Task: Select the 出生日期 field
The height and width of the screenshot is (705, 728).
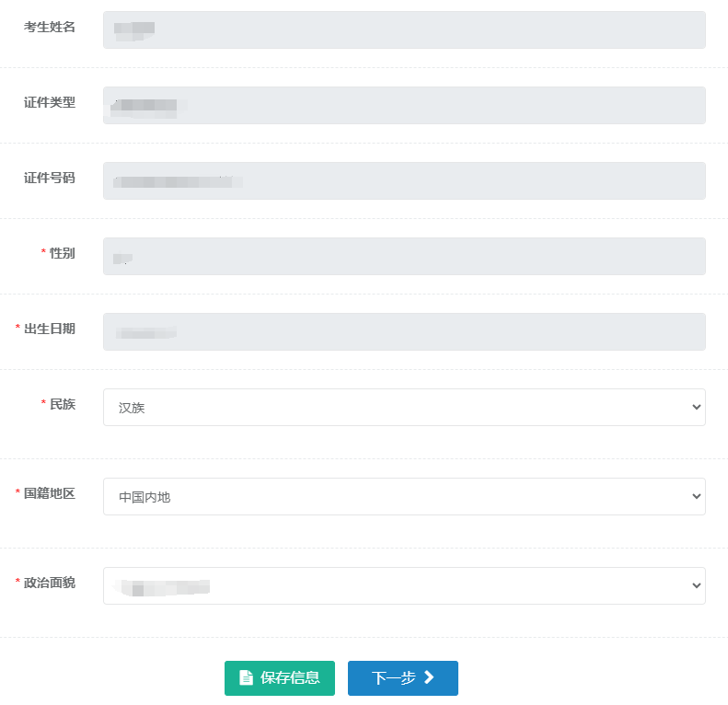Action: point(404,331)
